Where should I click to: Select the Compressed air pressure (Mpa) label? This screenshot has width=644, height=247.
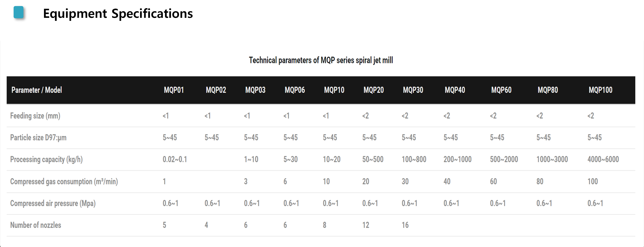[53, 203]
